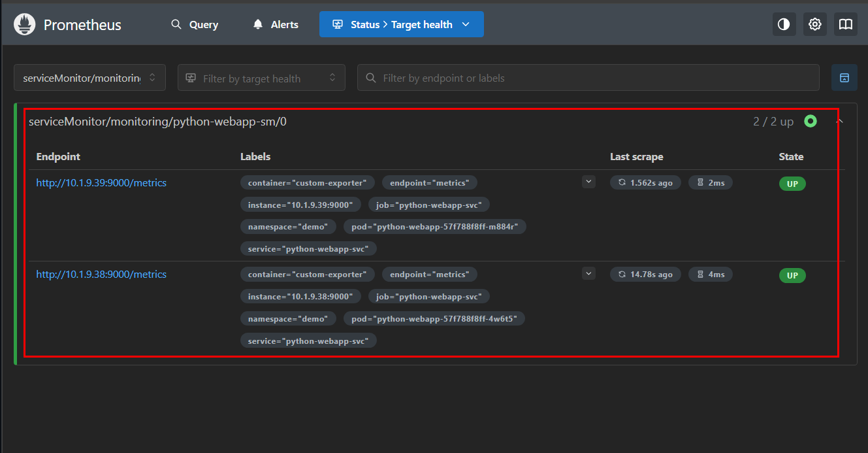Open endpoint http://10.1.9.38:9000/metrics link
Image resolution: width=868 pixels, height=453 pixels.
coord(101,275)
